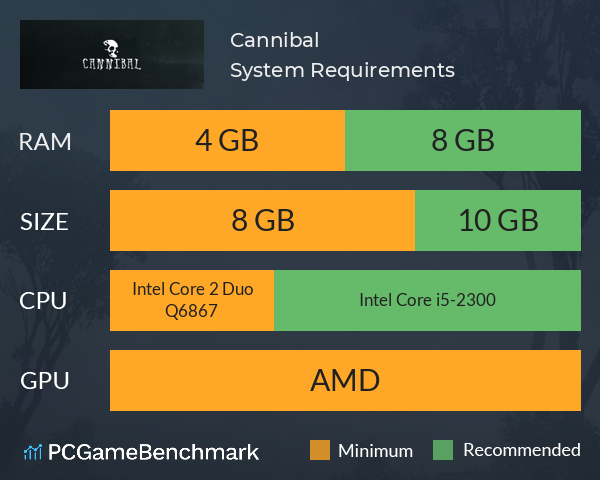
Task: Click the PCGameBenchmark chart icon
Action: pyautogui.click(x=33, y=452)
